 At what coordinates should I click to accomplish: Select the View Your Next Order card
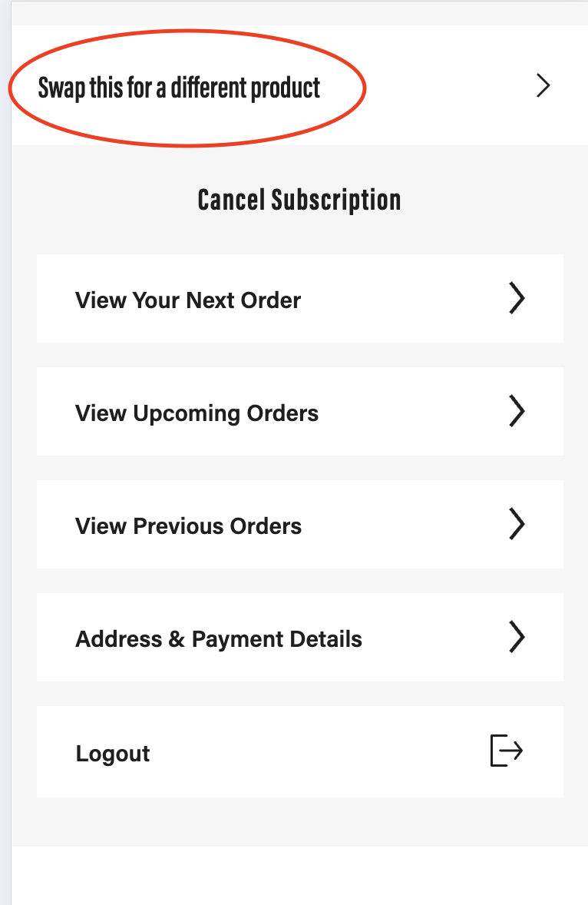pos(300,298)
